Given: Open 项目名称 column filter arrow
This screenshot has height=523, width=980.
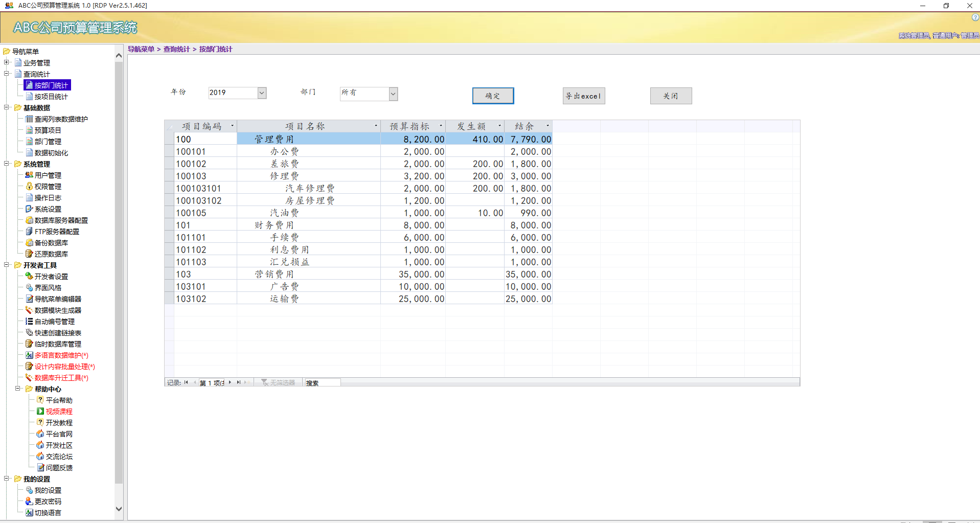Looking at the screenshot, I should click(x=376, y=126).
